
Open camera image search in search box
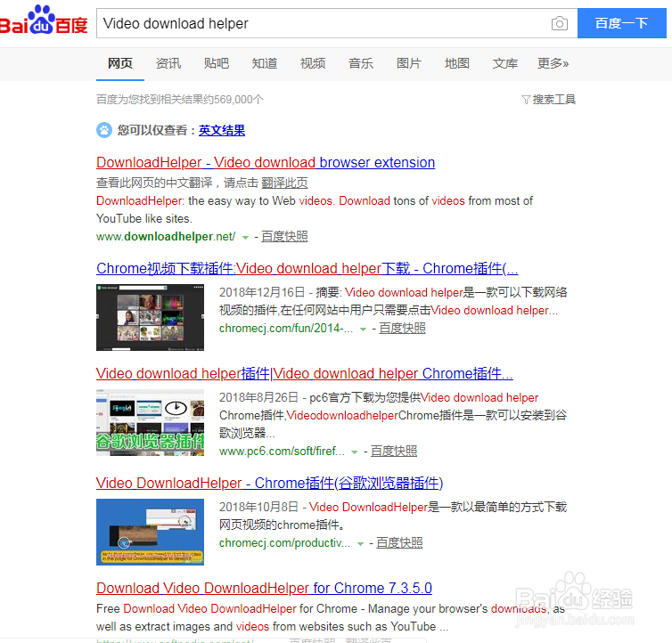click(560, 23)
